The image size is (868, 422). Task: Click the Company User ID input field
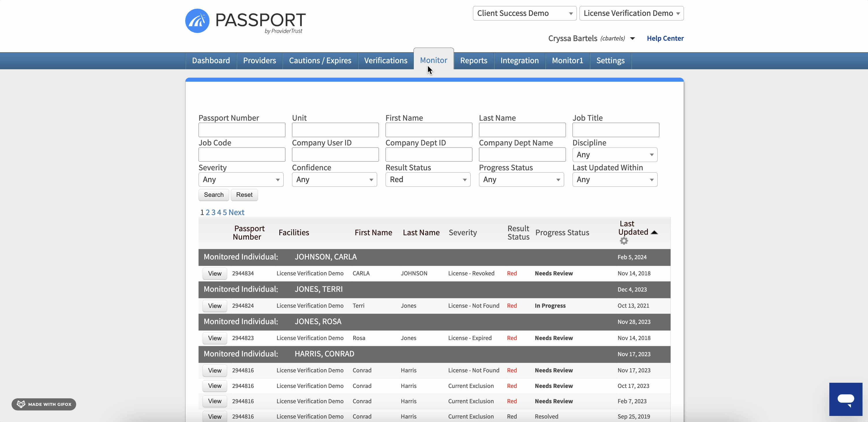point(335,155)
